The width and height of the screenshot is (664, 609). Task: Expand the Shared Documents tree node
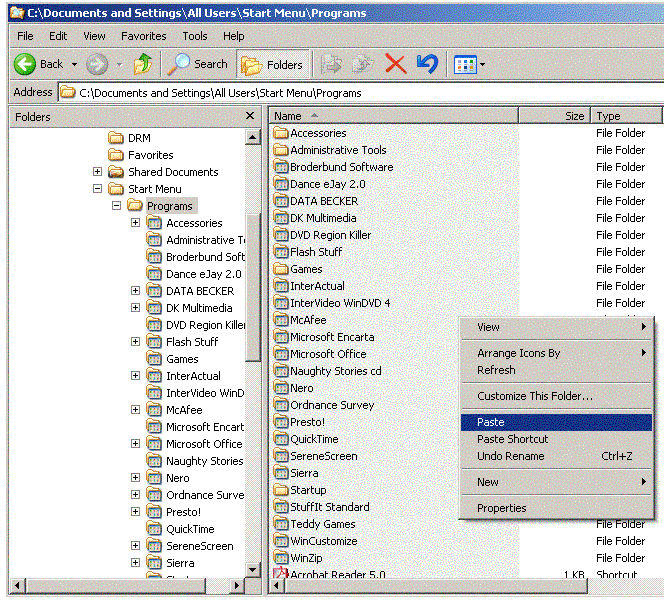coord(97,172)
